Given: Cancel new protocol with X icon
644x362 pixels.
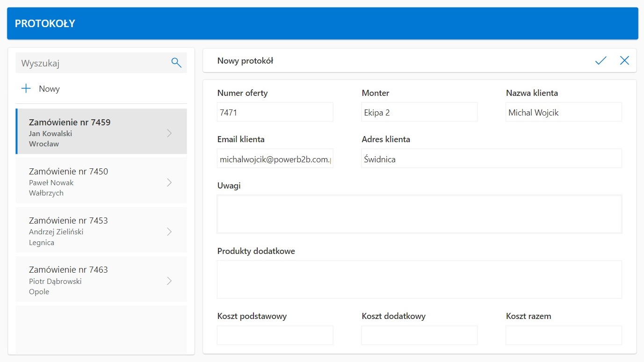Looking at the screenshot, I should [624, 60].
